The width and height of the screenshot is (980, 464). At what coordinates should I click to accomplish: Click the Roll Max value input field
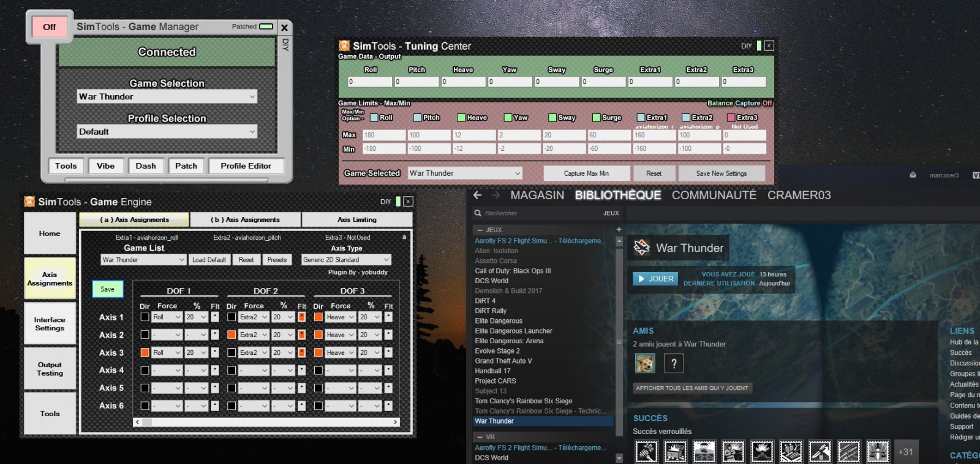click(384, 135)
